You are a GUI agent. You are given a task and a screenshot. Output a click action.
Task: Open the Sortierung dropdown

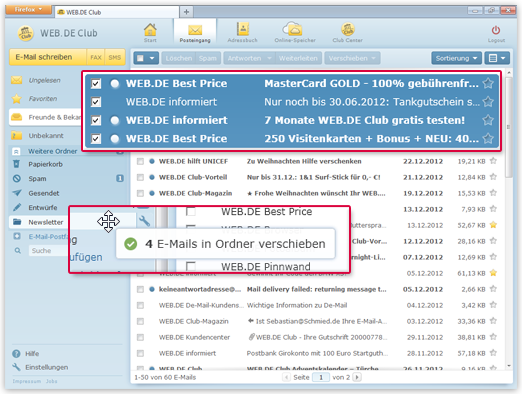click(x=456, y=58)
